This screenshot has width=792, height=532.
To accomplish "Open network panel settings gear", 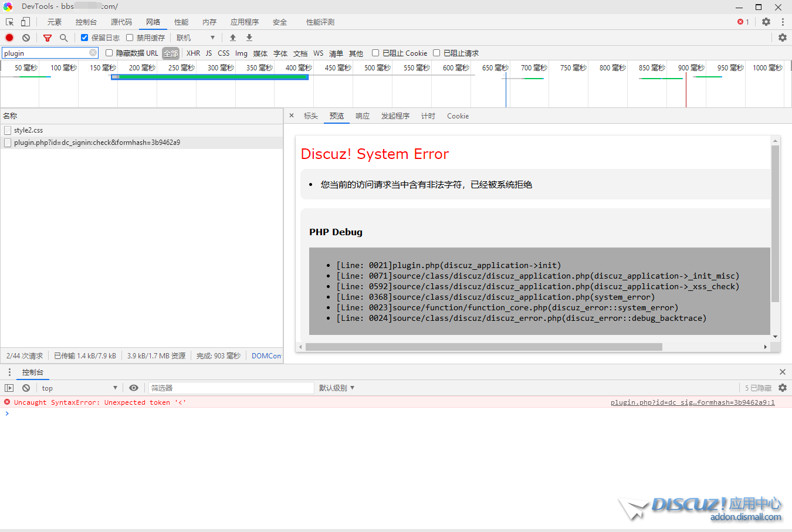I will coord(783,38).
